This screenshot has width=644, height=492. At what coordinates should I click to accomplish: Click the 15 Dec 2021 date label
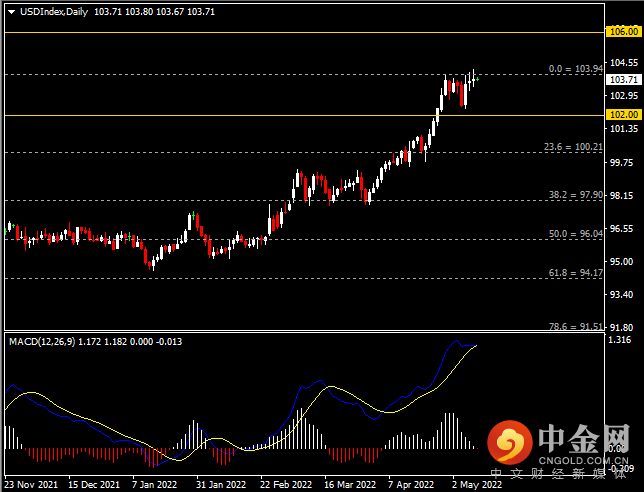(x=94, y=485)
